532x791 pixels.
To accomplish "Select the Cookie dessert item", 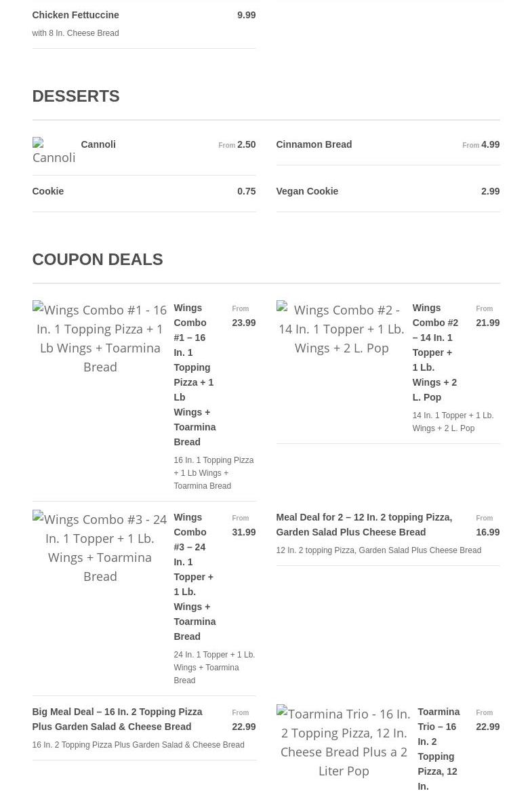I will tap(48, 191).
